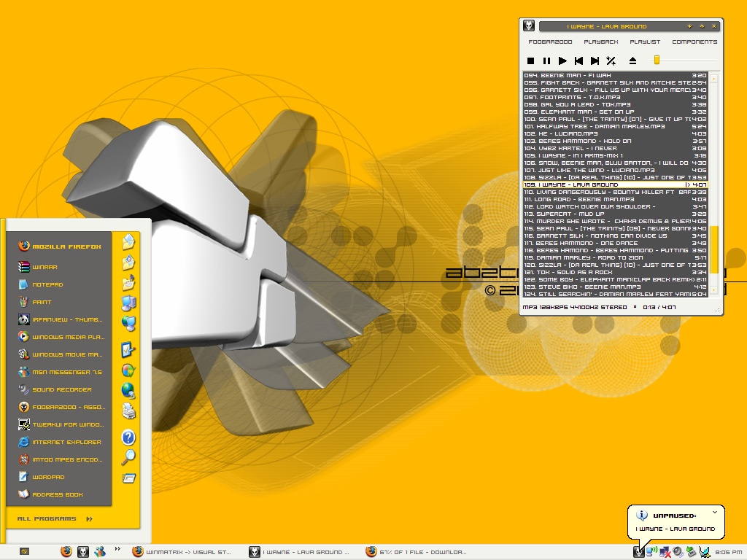Click playlist scrollbar down arrow
Viewport: 747px width, 560px height.
tap(713, 289)
